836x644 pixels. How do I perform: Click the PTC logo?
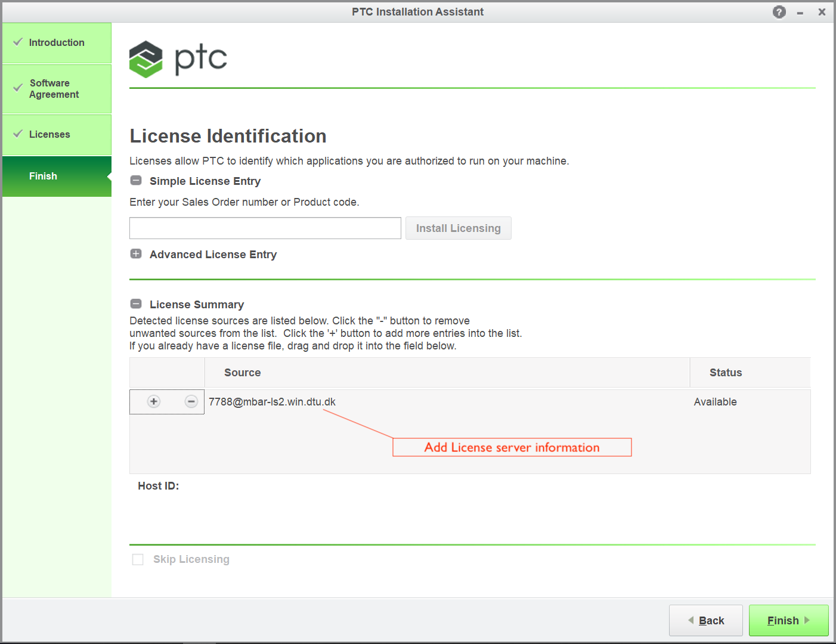[x=178, y=59]
